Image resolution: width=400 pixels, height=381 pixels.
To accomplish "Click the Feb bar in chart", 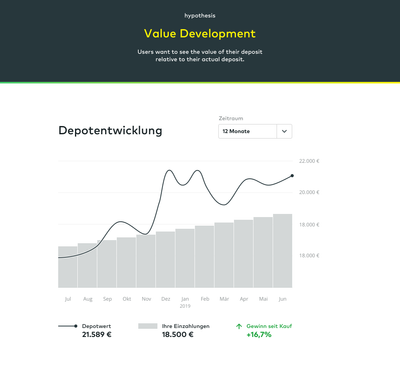I will (x=204, y=257).
